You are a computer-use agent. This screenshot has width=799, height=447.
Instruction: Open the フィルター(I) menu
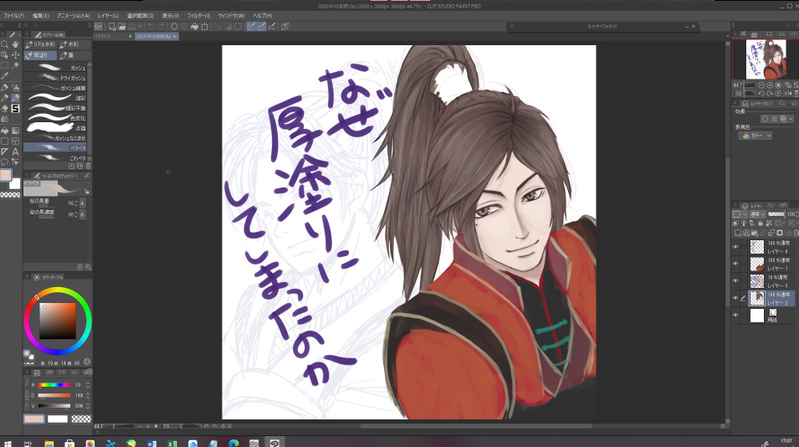198,16
